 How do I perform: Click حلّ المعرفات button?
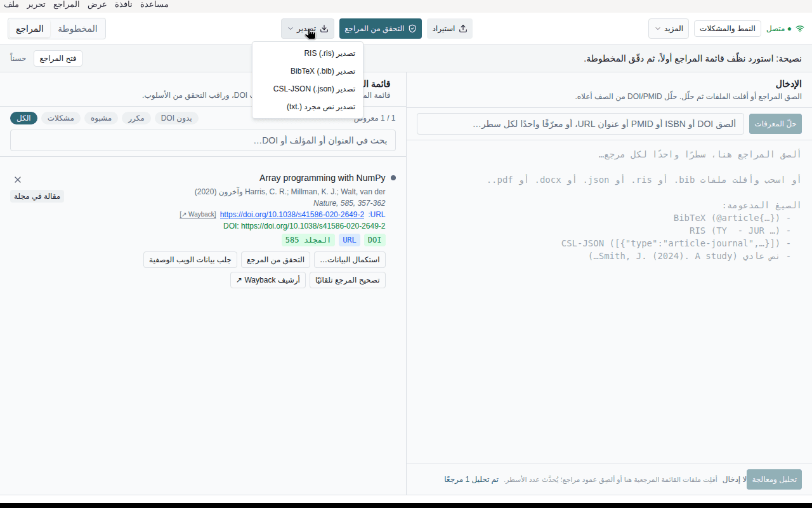(x=775, y=124)
